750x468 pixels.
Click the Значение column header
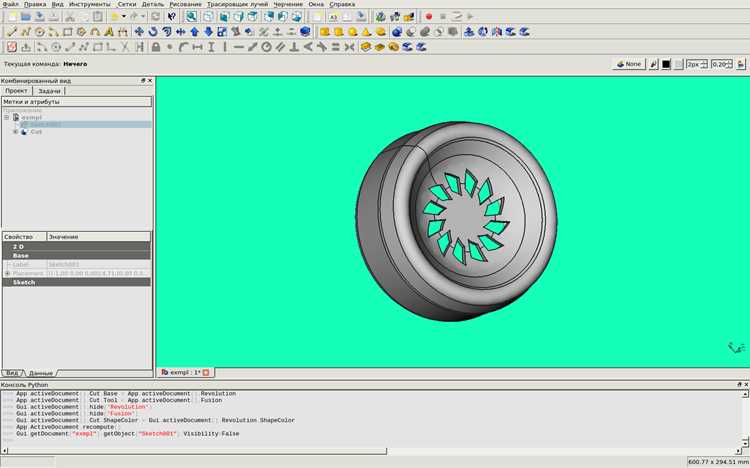point(99,237)
